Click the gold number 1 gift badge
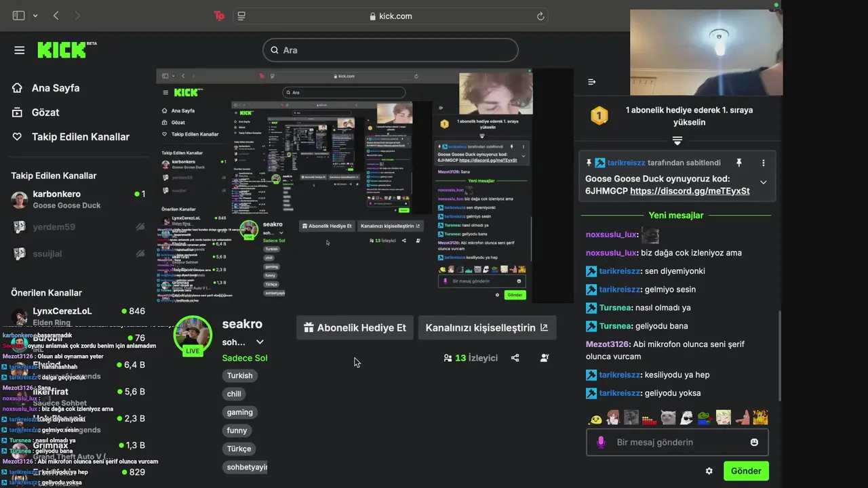 [599, 116]
